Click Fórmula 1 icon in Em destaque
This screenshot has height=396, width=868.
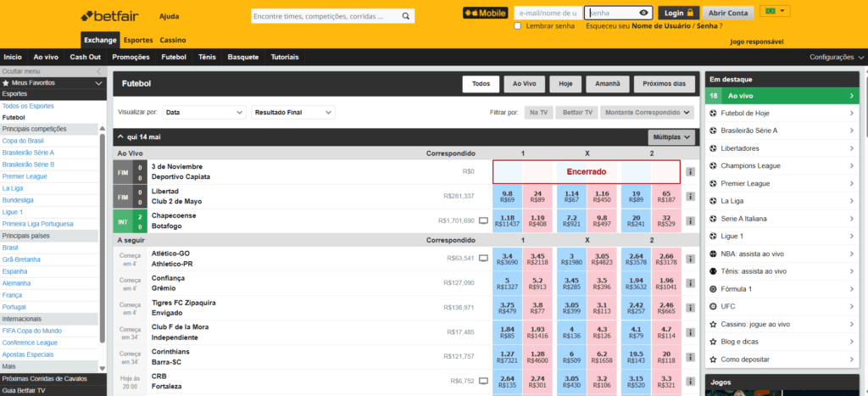tap(713, 289)
